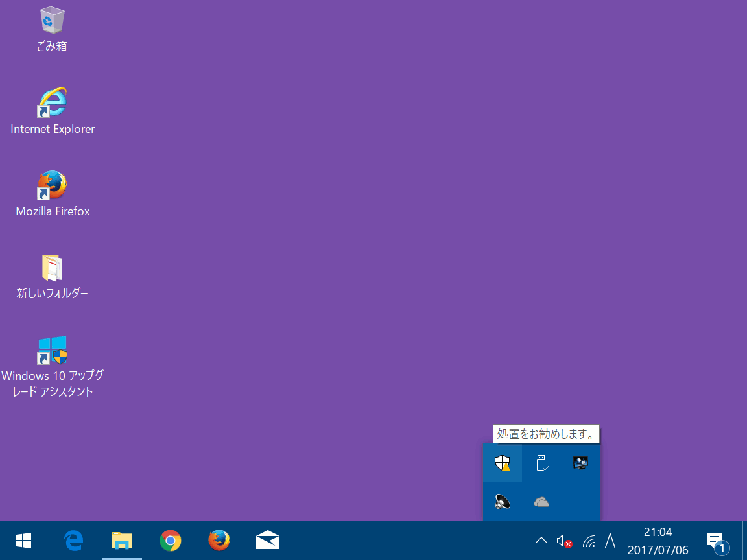
Task: Click the muted volume speaker icon
Action: (x=564, y=541)
